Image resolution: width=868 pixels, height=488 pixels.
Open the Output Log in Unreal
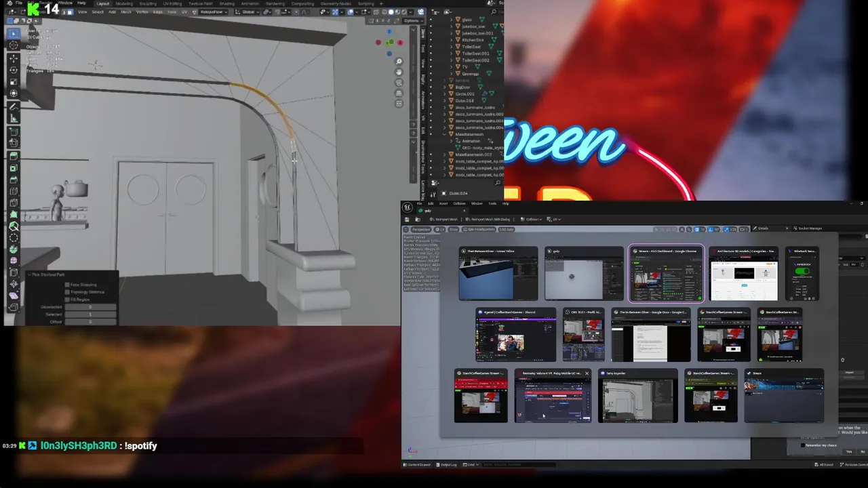pyautogui.click(x=447, y=464)
